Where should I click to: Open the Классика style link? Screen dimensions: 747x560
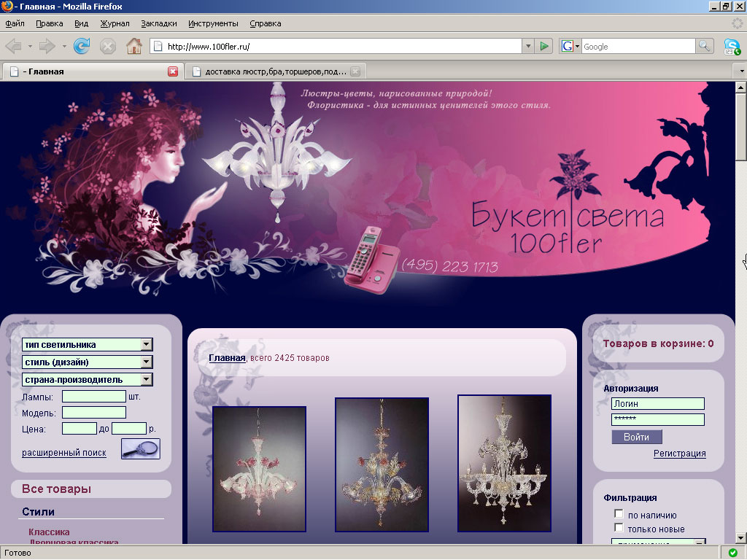(49, 532)
